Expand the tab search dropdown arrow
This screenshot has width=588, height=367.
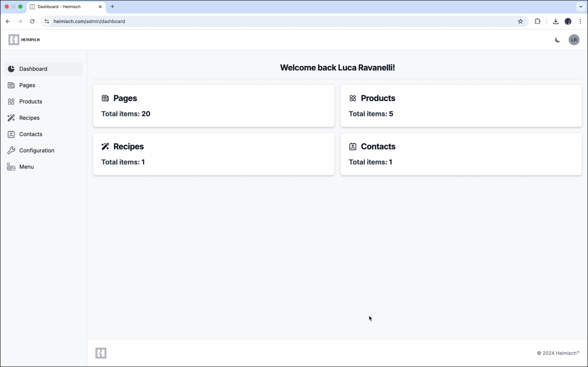(580, 7)
